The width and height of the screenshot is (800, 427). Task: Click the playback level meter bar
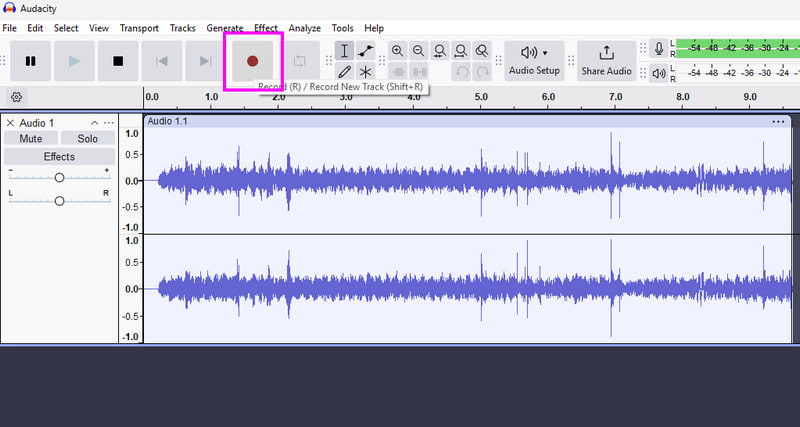pos(738,73)
